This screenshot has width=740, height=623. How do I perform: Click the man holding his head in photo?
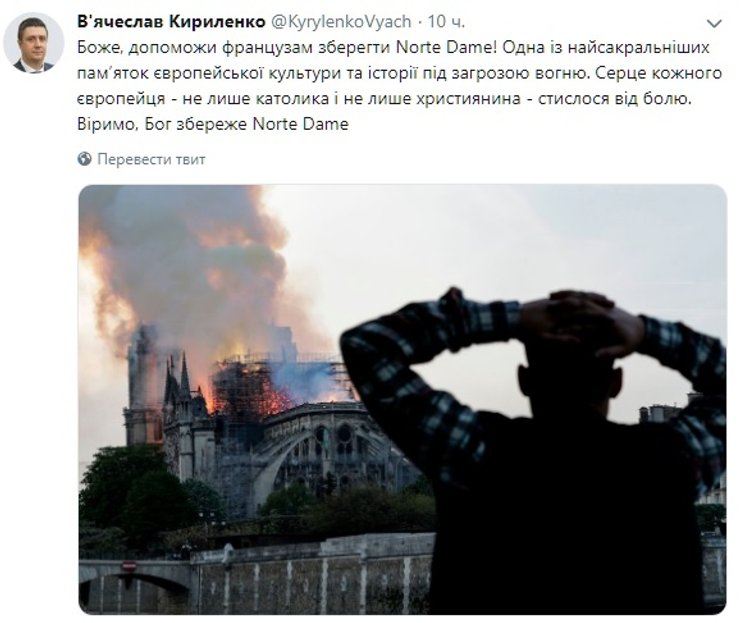click(533, 453)
